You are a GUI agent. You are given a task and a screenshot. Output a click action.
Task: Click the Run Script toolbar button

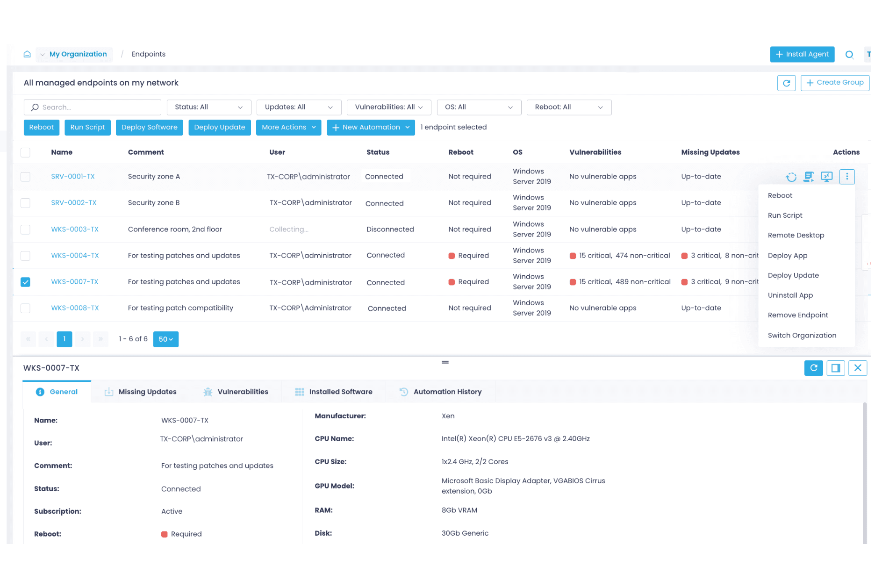tap(88, 128)
